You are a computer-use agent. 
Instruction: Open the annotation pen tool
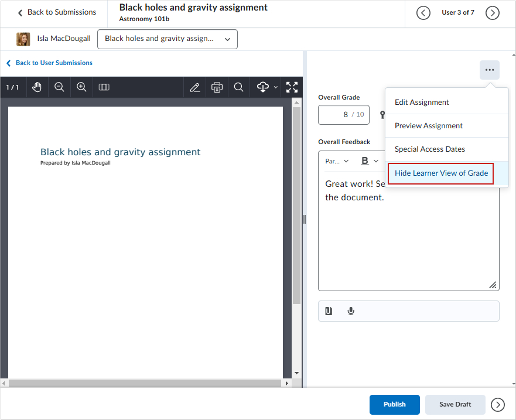(x=195, y=87)
